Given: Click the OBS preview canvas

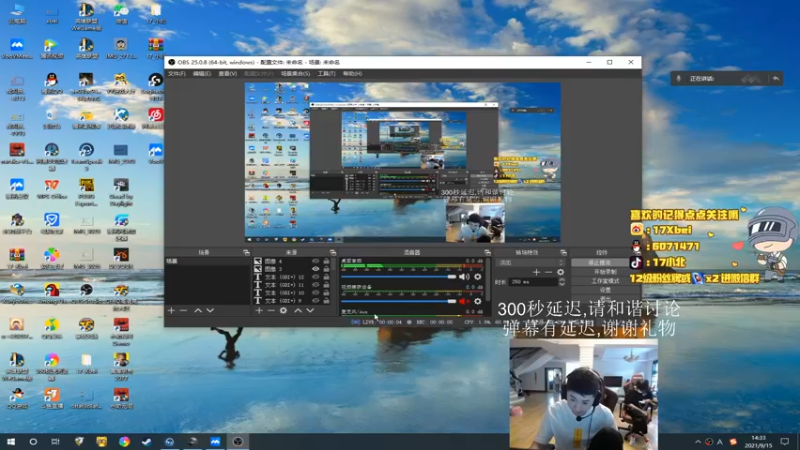Looking at the screenshot, I should 403,163.
